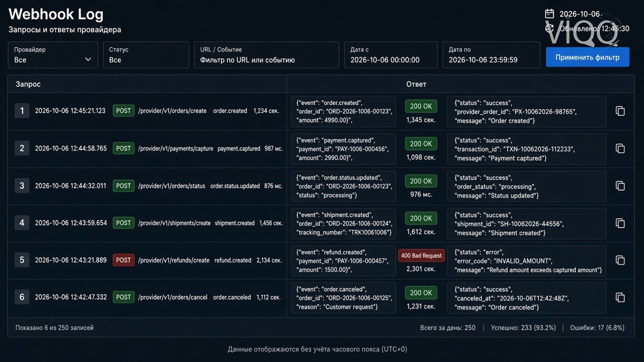Open the Провайдер dropdown
The height and width of the screenshot is (362, 644).
coord(53,55)
